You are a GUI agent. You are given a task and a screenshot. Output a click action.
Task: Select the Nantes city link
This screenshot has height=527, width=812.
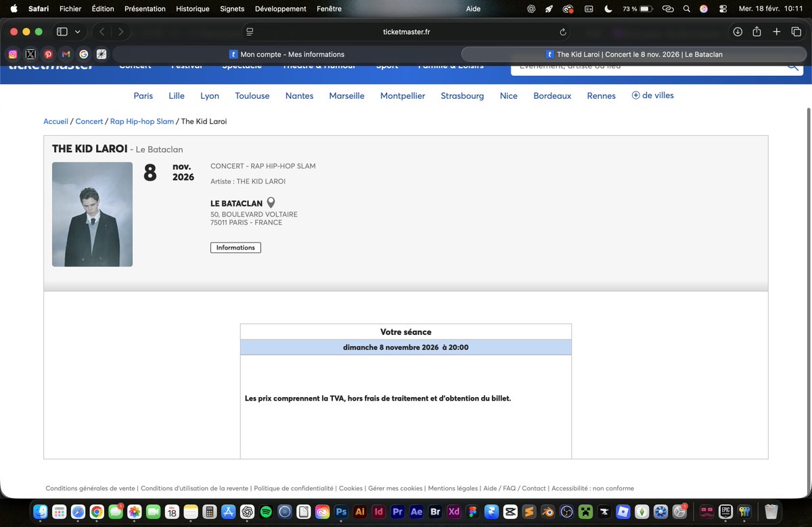(299, 96)
